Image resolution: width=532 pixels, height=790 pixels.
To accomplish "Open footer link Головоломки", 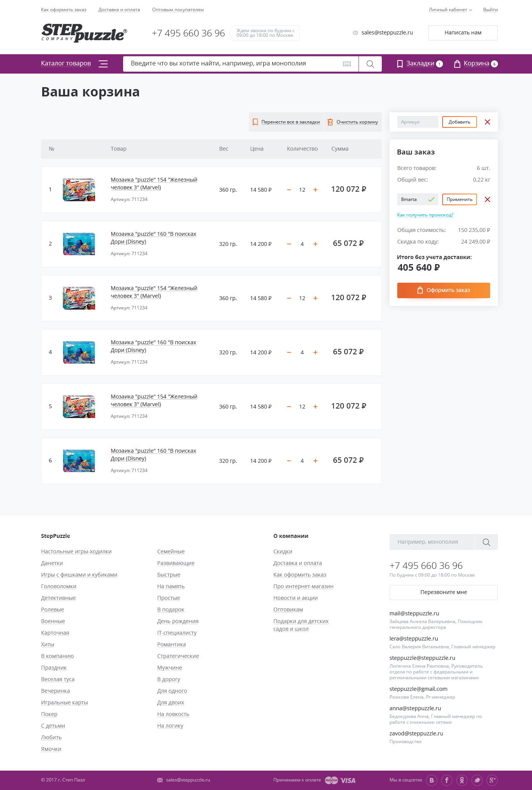I will tap(59, 586).
